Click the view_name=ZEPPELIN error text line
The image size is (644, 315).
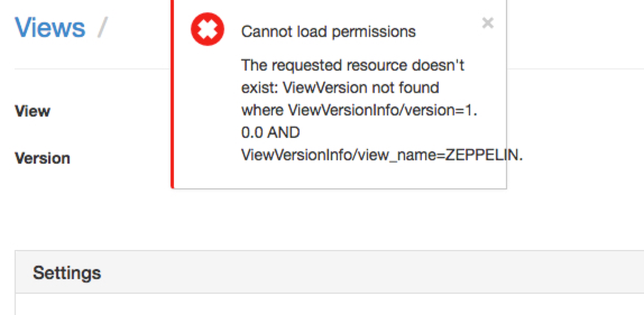[381, 155]
